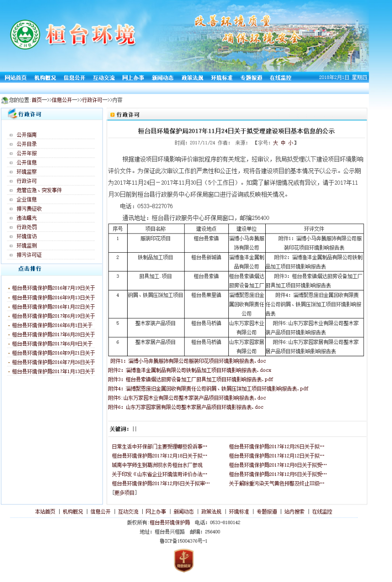Click the 桓台环境 site title banner
Viewport: 392px width, 582px height.
pyautogui.click(x=91, y=35)
